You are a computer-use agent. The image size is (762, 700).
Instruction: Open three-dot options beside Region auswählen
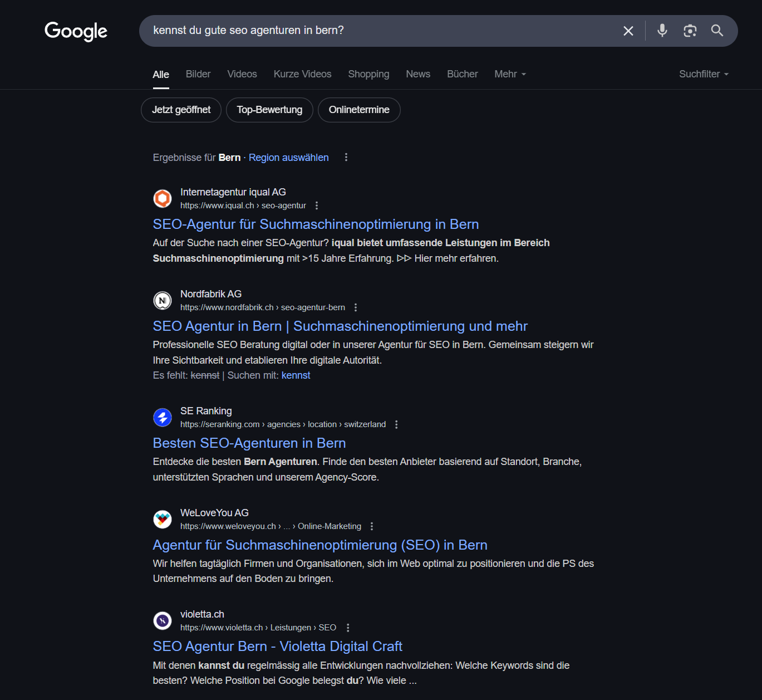pyautogui.click(x=346, y=158)
